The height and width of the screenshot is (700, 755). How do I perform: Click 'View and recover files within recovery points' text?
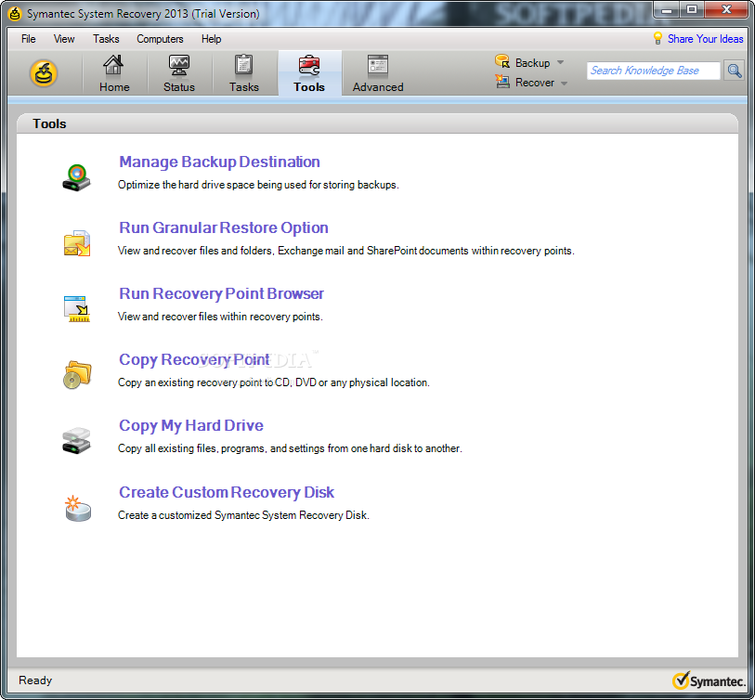(220, 317)
